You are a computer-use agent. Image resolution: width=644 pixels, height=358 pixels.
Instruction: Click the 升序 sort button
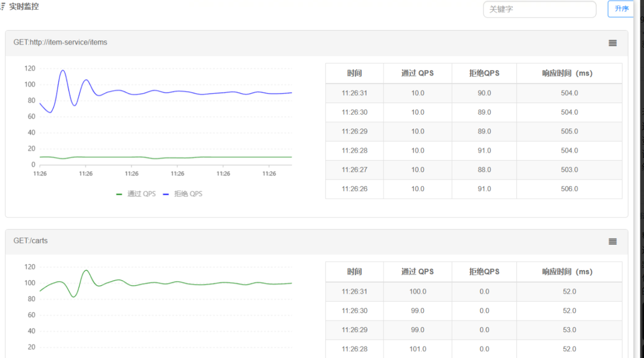621,9
